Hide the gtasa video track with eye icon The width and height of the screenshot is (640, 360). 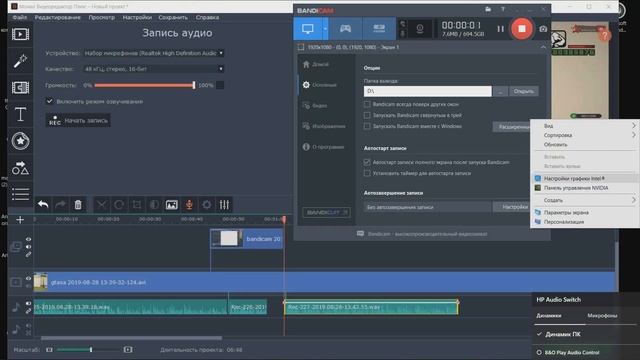pos(28,278)
